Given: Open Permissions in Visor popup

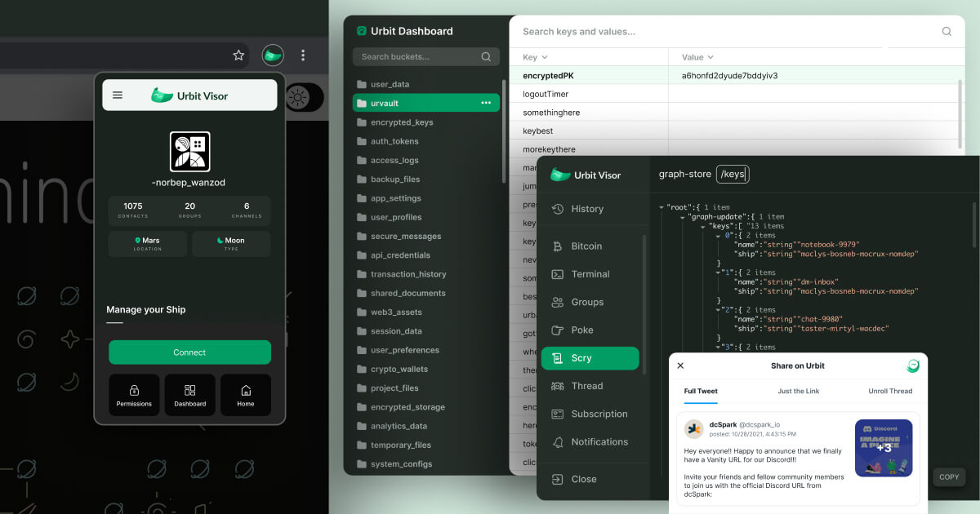Looking at the screenshot, I should tap(134, 395).
